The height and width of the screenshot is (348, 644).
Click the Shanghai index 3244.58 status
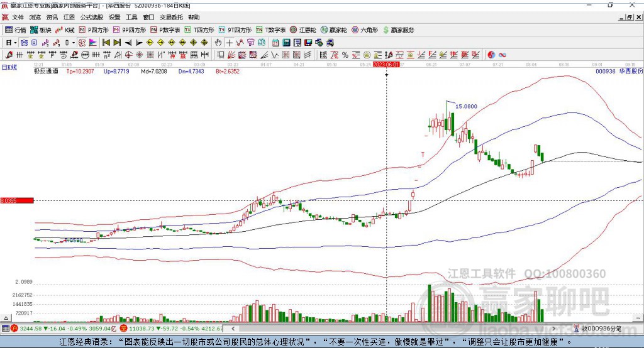point(30,329)
